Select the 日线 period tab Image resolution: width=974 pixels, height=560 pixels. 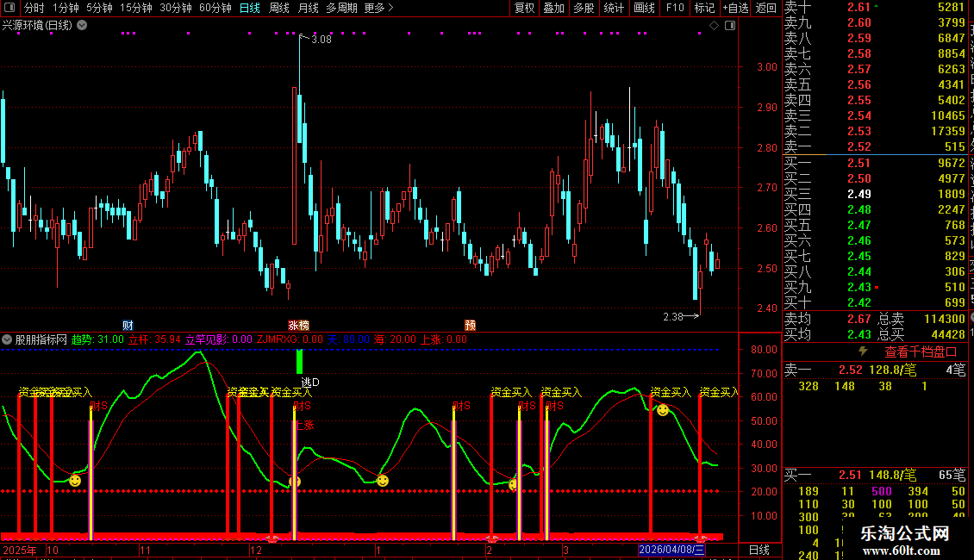click(250, 8)
